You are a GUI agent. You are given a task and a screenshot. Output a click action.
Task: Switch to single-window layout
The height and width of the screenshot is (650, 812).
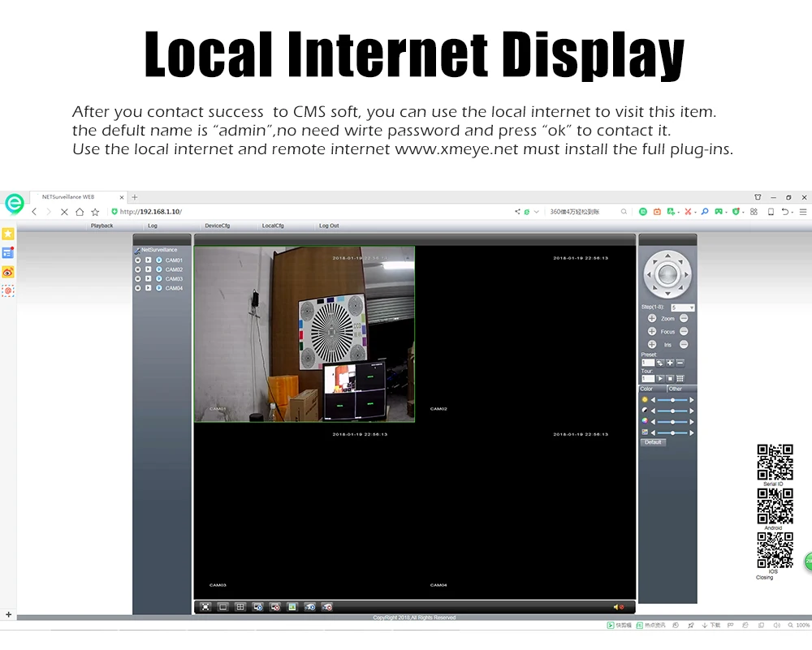[x=223, y=607]
